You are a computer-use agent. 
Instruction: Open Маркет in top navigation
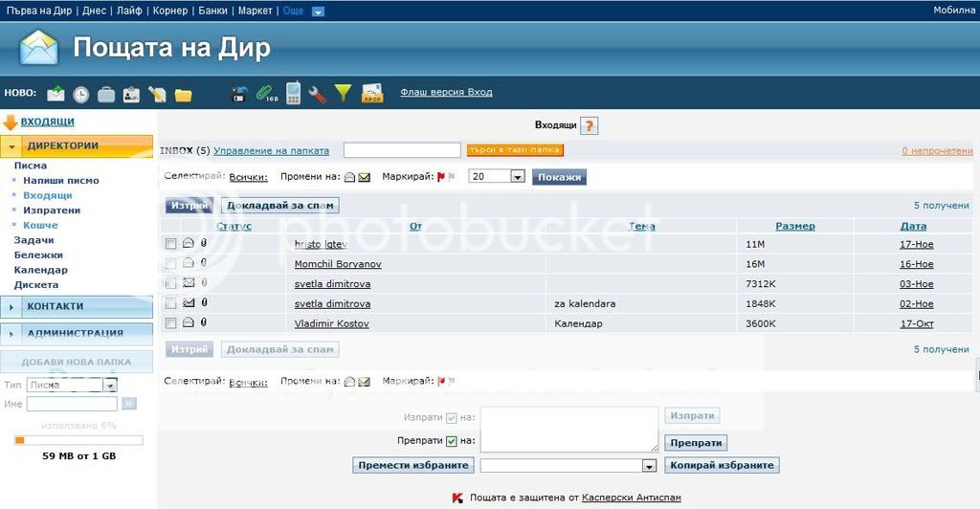coord(256,11)
